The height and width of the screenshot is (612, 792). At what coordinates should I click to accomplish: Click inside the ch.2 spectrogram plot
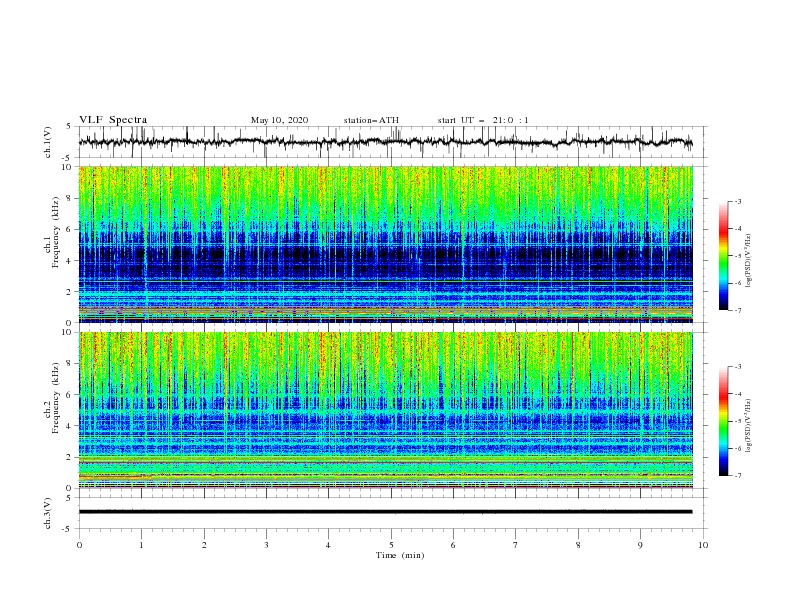click(x=386, y=410)
